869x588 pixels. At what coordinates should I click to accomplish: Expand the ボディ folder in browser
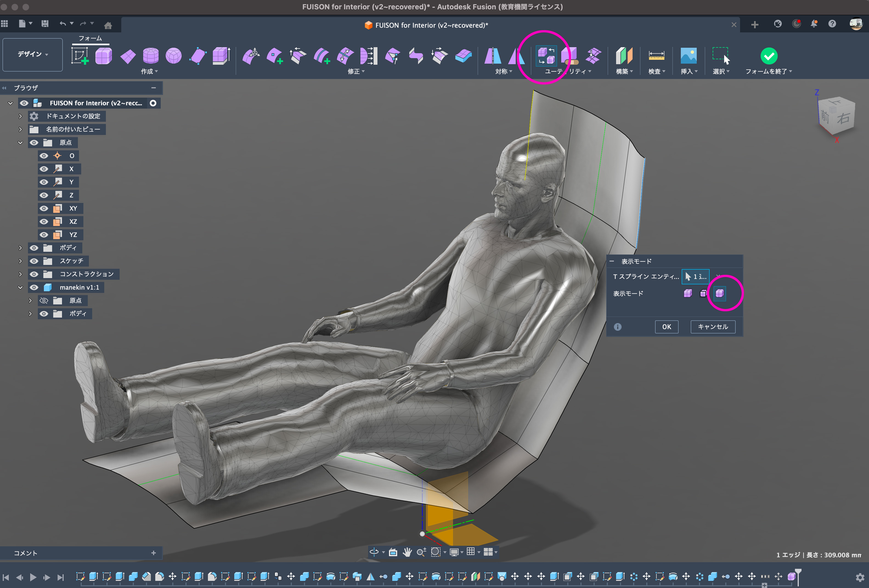coord(21,248)
